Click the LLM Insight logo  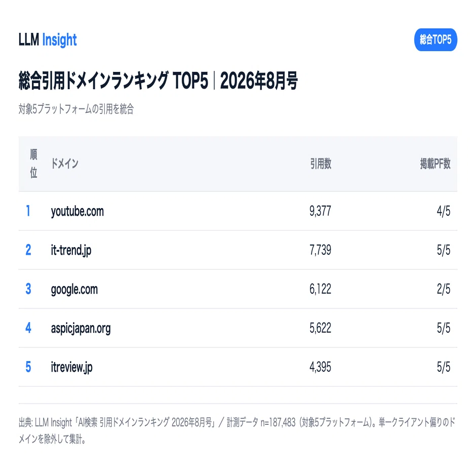click(x=48, y=40)
